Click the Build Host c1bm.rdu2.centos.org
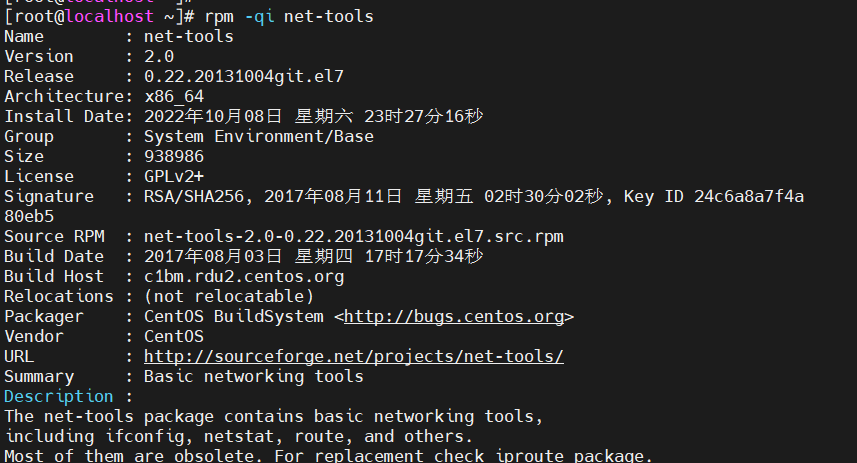The image size is (857, 463). 244,276
